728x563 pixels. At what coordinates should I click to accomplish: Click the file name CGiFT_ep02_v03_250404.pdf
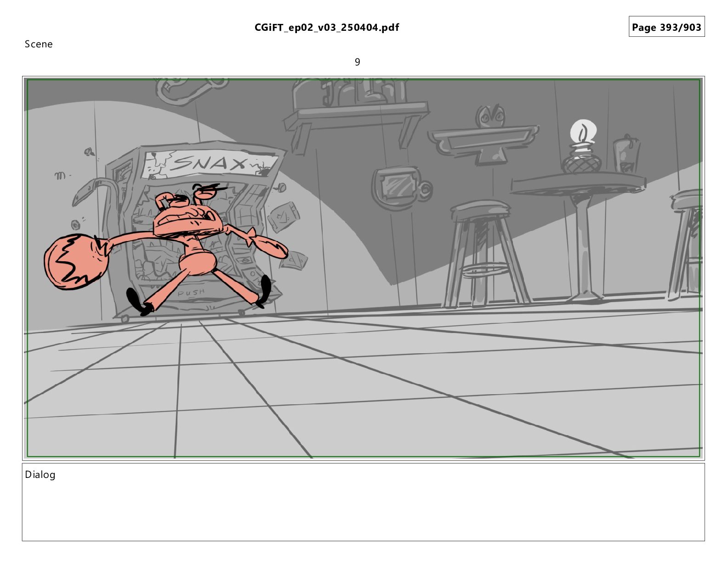coord(327,28)
